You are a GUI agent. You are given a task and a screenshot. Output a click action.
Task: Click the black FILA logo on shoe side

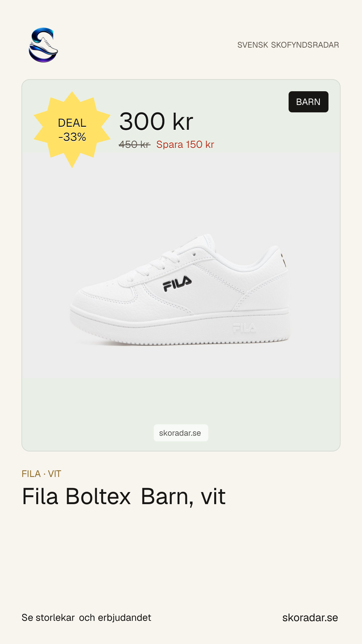(x=177, y=283)
